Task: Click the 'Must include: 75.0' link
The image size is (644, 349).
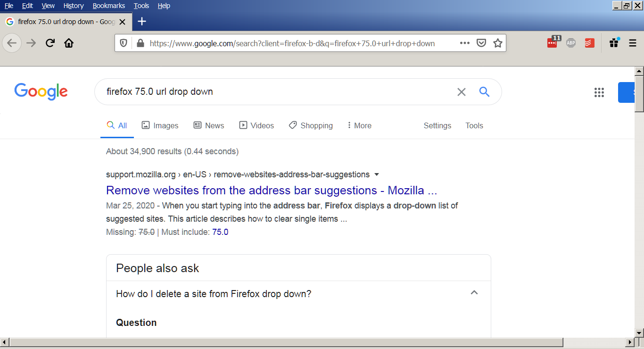Action: click(220, 232)
